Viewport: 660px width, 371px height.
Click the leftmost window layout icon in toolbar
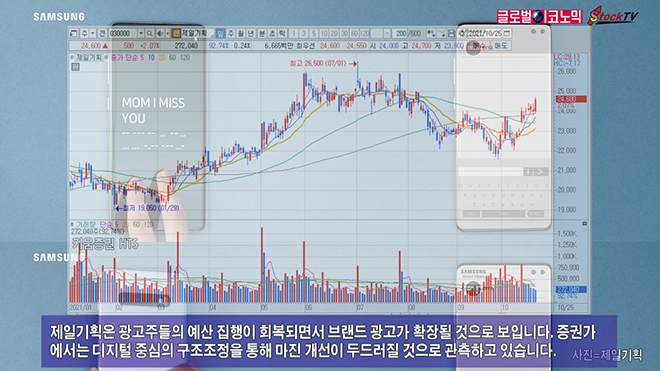click(x=74, y=33)
